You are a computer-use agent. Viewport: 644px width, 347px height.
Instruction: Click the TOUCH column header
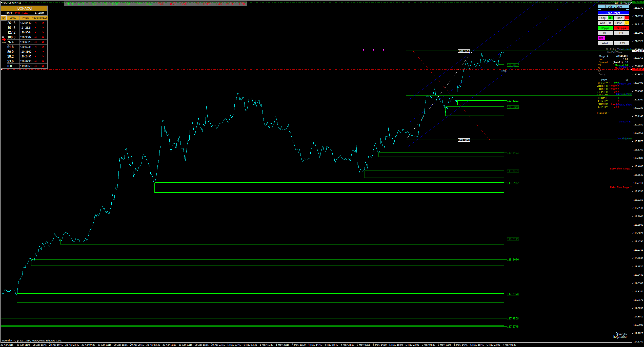(36, 18)
